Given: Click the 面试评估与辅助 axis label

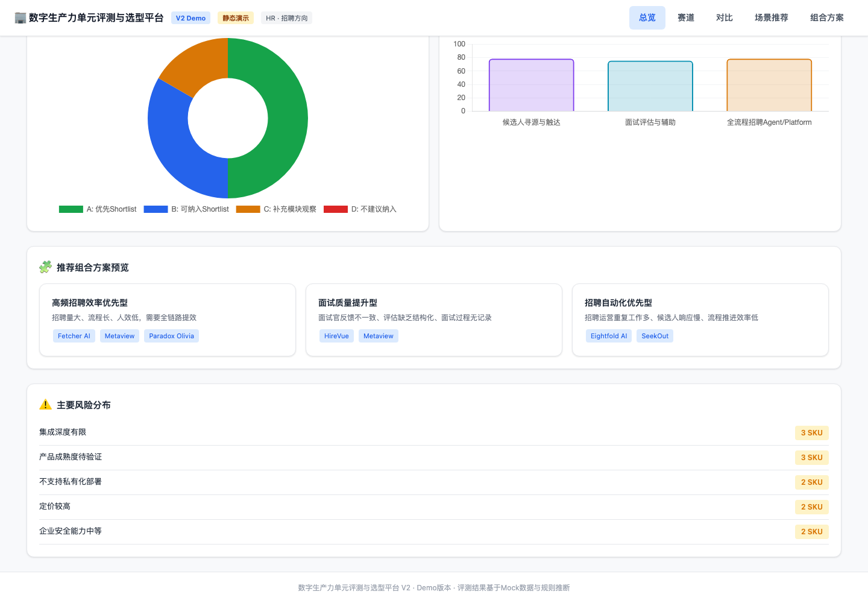Looking at the screenshot, I should 650,122.
